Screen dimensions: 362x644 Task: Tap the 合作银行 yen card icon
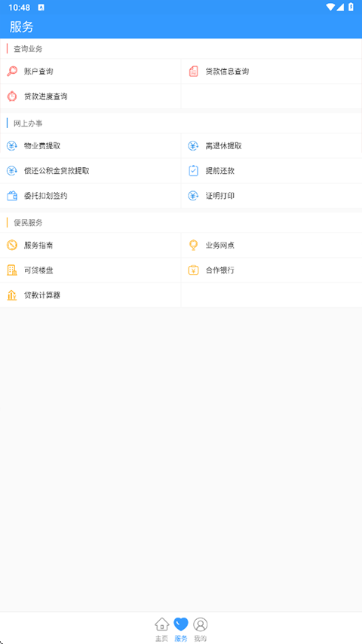pyautogui.click(x=193, y=270)
